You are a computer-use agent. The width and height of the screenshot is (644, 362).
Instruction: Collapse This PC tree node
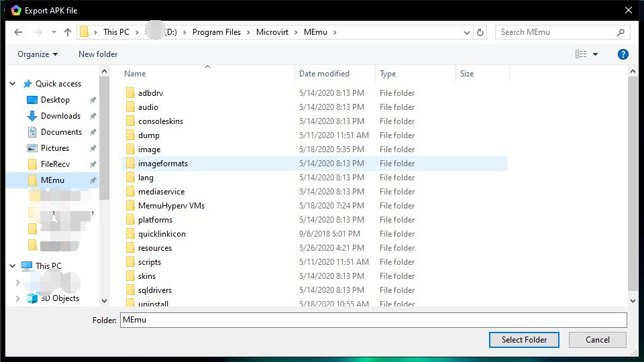tap(13, 266)
